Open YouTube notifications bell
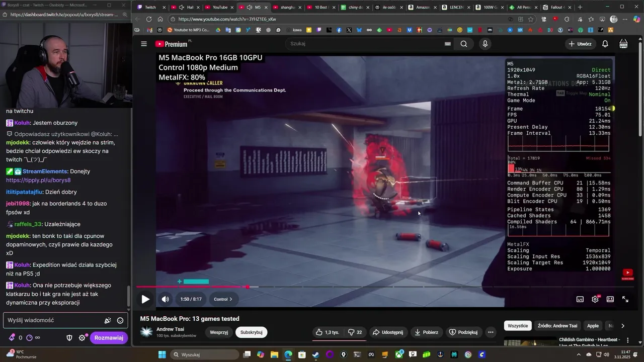 (x=605, y=44)
